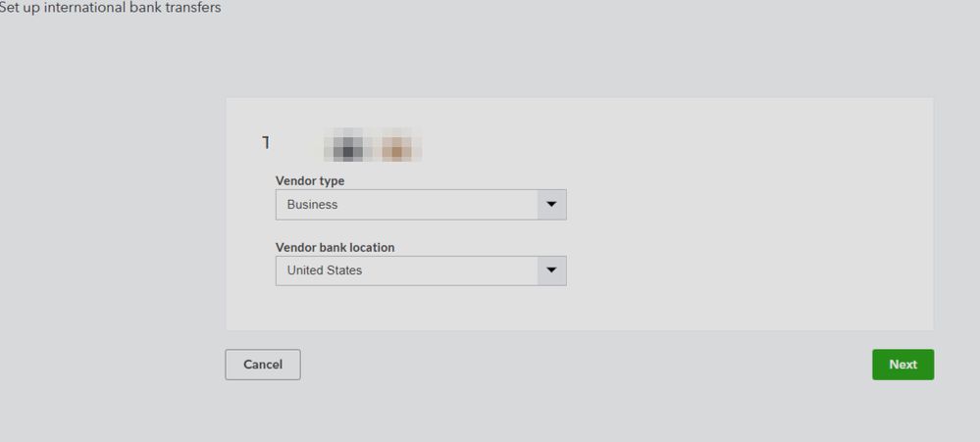This screenshot has width=980, height=442.
Task: Open the Vendor type dropdown arrow
Action: (551, 205)
